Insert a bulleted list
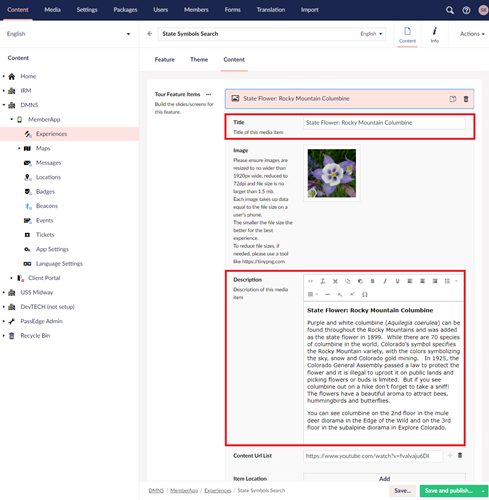The height and width of the screenshot is (500, 489). (447, 281)
